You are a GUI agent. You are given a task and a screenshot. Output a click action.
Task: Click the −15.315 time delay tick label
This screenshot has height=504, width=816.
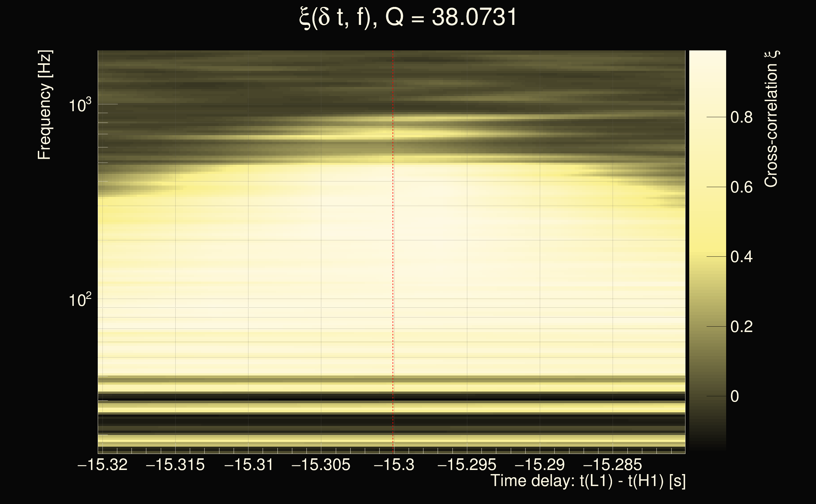[175, 464]
